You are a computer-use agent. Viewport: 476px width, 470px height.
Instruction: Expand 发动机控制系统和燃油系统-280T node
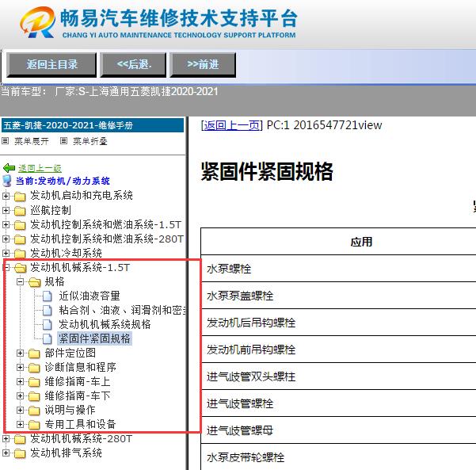(x=6, y=239)
